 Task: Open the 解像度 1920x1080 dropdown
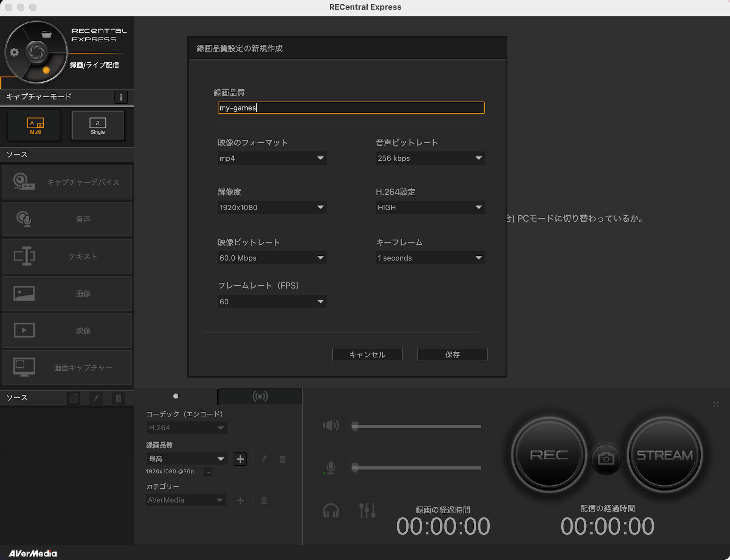click(272, 207)
